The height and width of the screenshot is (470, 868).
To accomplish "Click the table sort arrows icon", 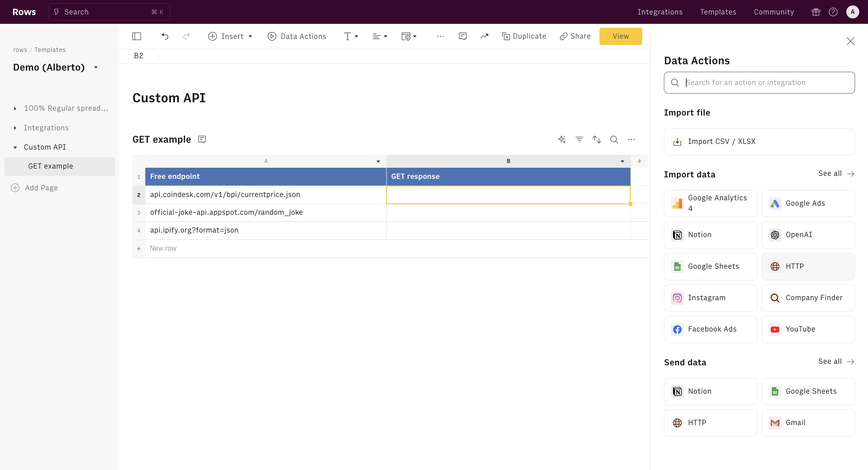I will click(x=597, y=139).
